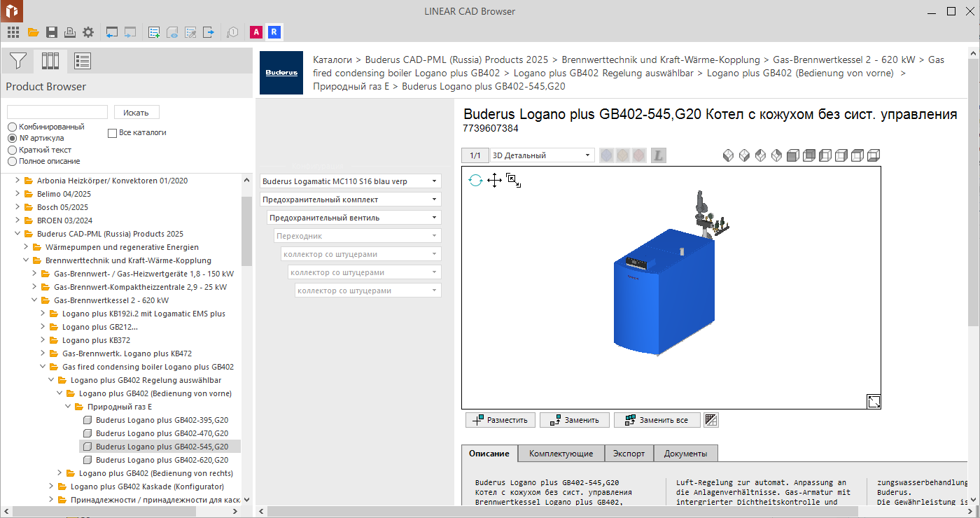Expand the Belimo 04/2025 catalog node
The width and height of the screenshot is (980, 518).
(x=18, y=194)
